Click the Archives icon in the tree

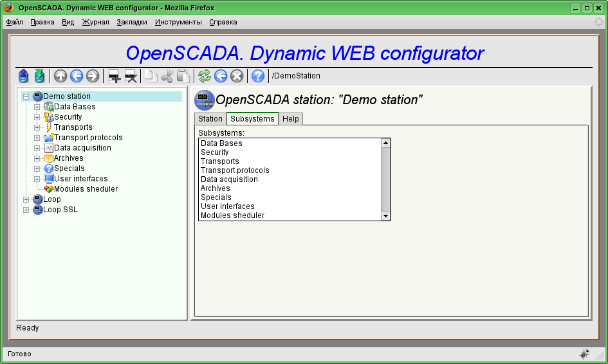[48, 158]
